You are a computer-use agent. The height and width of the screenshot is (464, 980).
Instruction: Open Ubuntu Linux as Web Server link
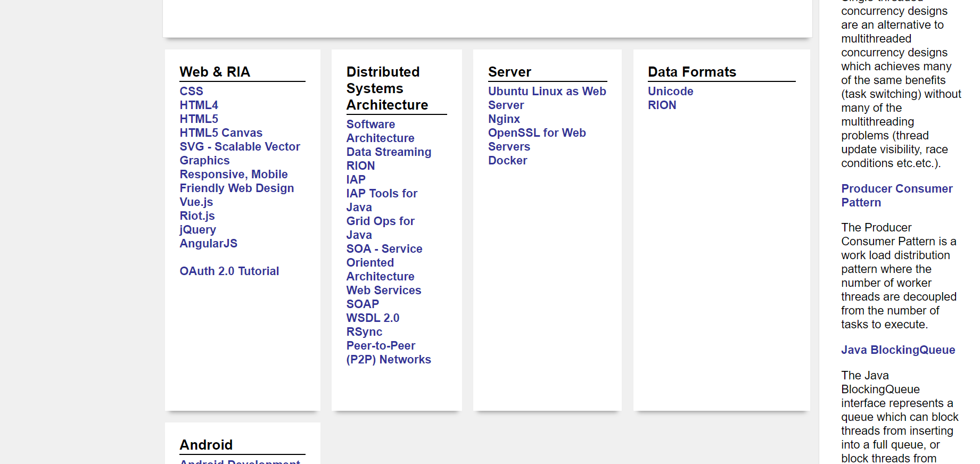(x=547, y=98)
